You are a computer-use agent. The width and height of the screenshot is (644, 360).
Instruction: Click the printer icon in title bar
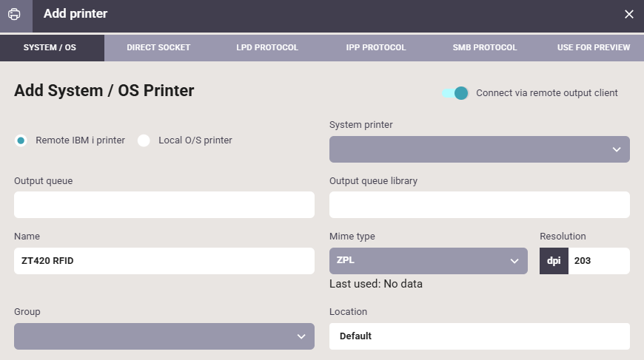(x=14, y=15)
